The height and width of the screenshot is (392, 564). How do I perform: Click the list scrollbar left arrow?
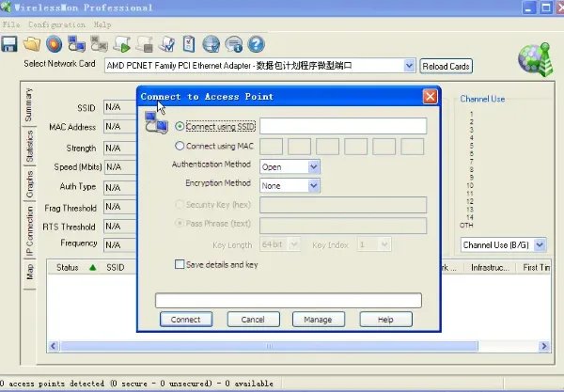coord(54,346)
